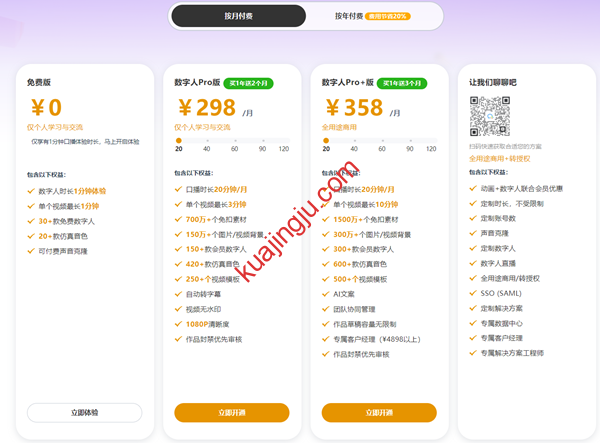Click 1080P清晰度 feature

207,324
